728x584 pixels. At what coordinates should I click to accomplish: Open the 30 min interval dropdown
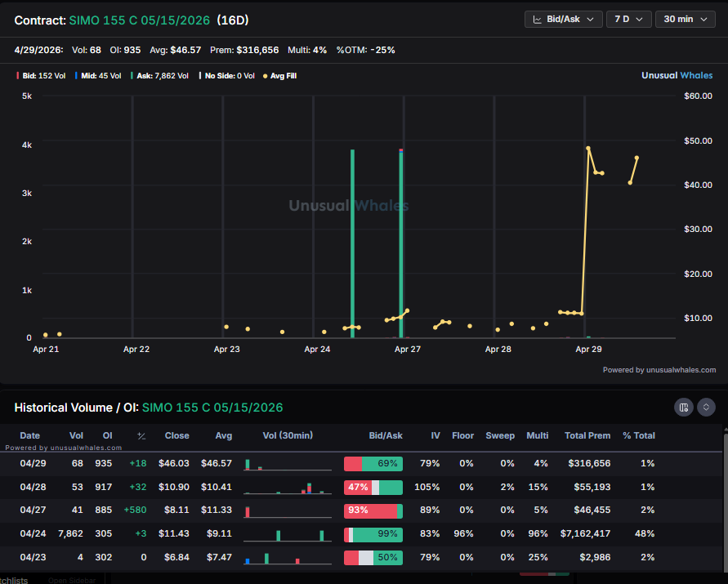coord(685,19)
